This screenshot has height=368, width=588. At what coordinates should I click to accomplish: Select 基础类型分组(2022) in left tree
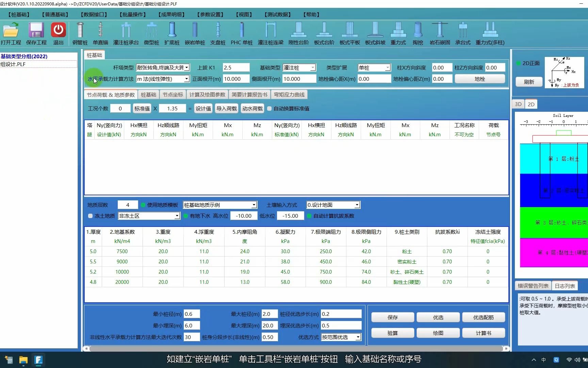pyautogui.click(x=24, y=56)
